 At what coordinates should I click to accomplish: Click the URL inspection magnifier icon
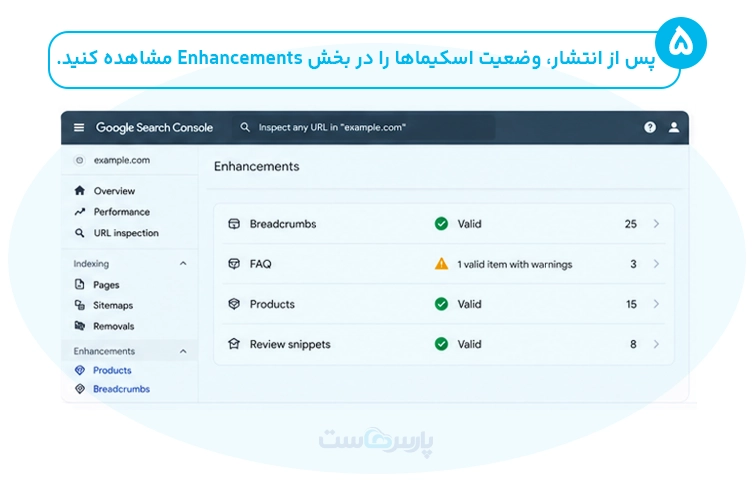click(79, 233)
